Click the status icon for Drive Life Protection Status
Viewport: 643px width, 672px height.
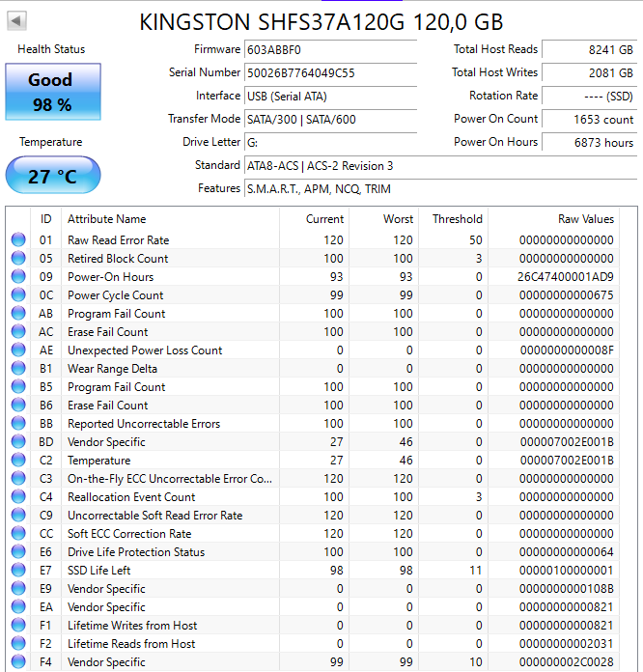point(18,552)
